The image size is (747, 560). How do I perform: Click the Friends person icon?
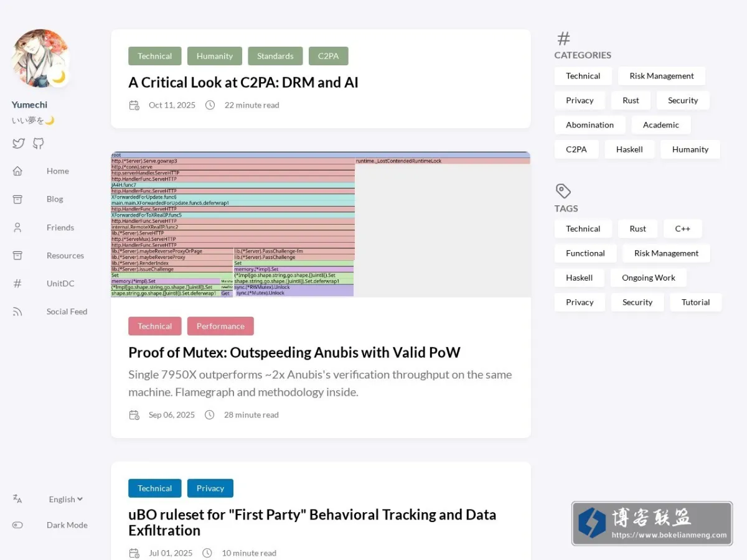17,228
